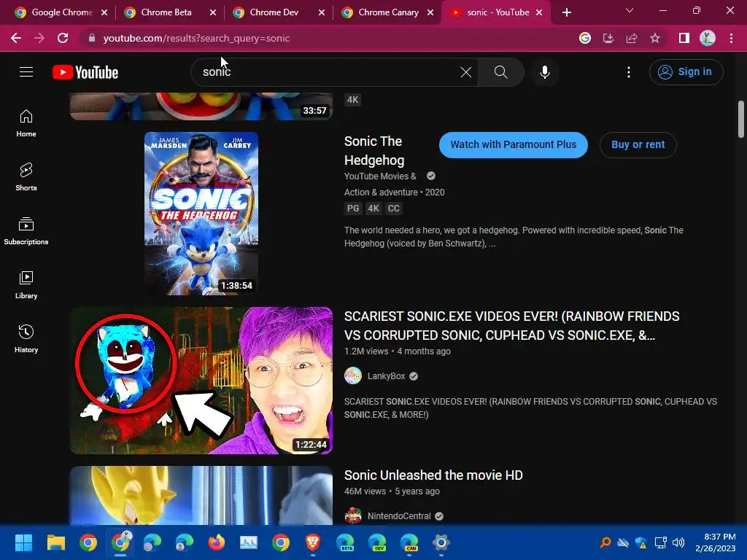Screen dimensions: 747x560
Task: Open Shorts in the sidebar
Action: (26, 177)
